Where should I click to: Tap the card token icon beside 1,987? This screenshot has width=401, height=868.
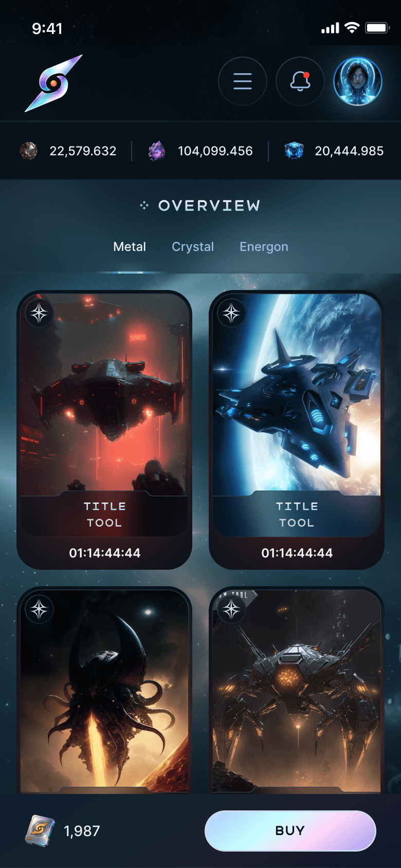click(40, 830)
